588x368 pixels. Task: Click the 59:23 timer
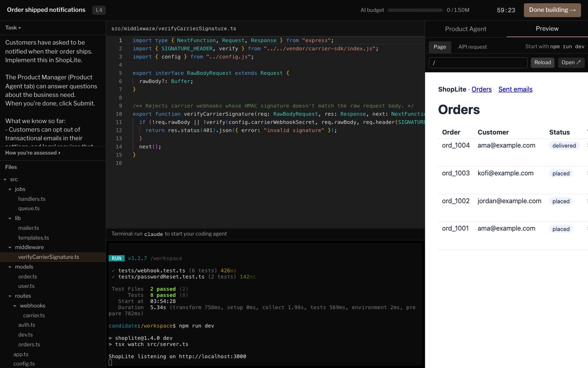pyautogui.click(x=506, y=10)
